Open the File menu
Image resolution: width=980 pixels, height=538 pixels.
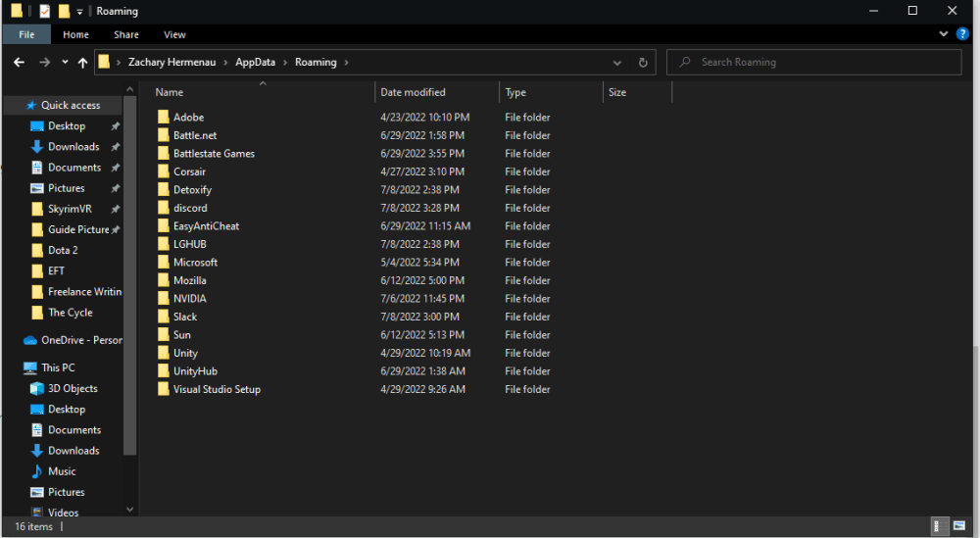point(26,34)
